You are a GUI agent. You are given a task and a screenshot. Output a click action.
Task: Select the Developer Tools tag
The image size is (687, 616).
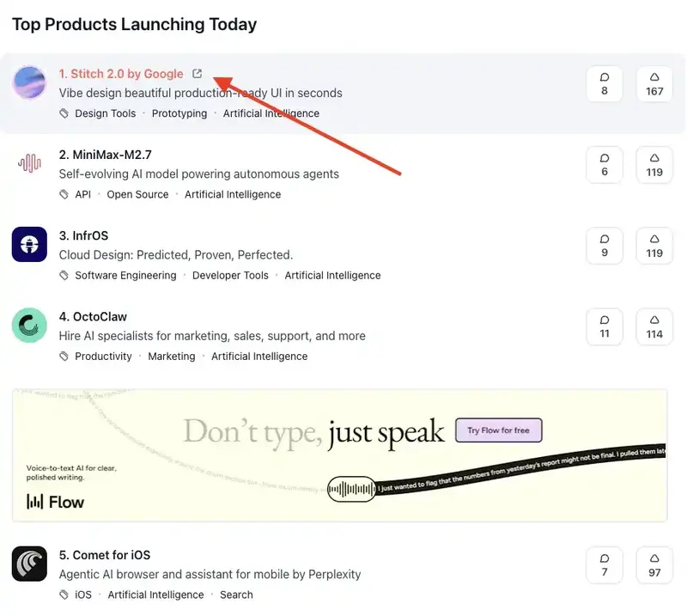point(230,275)
